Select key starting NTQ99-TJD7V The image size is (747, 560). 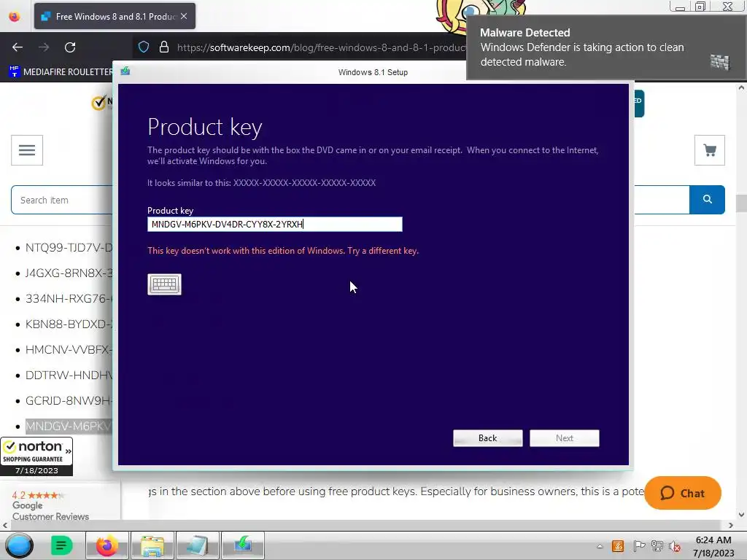point(69,248)
